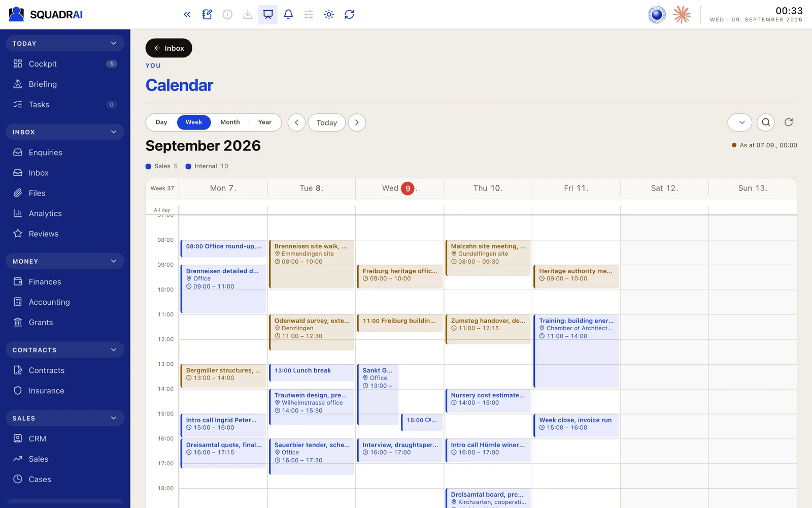Screen dimensions: 812x508
Task: Open the compose note icon in toolbar
Action: (207, 14)
